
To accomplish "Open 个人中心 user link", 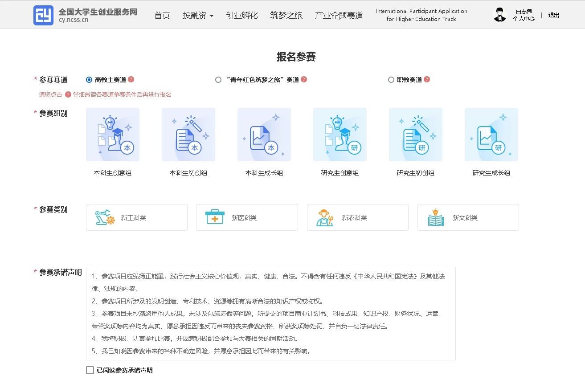I will [524, 19].
